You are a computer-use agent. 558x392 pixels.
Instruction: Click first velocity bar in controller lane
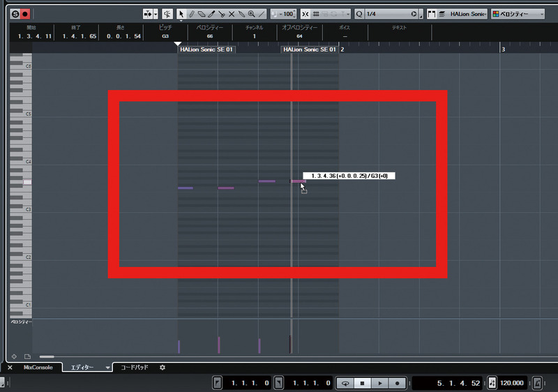tap(179, 347)
